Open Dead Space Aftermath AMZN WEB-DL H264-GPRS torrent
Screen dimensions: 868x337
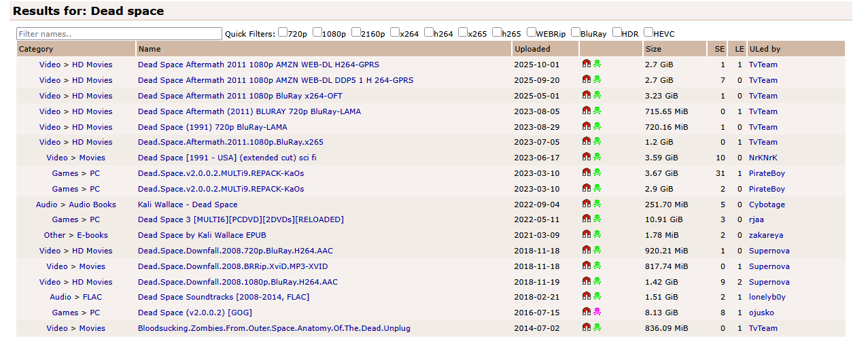(x=258, y=65)
